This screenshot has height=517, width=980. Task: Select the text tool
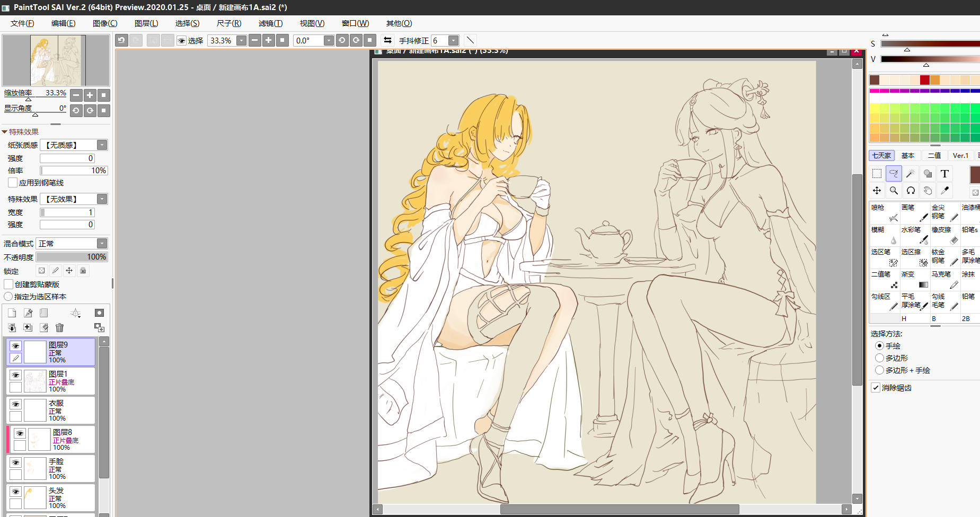click(x=944, y=174)
